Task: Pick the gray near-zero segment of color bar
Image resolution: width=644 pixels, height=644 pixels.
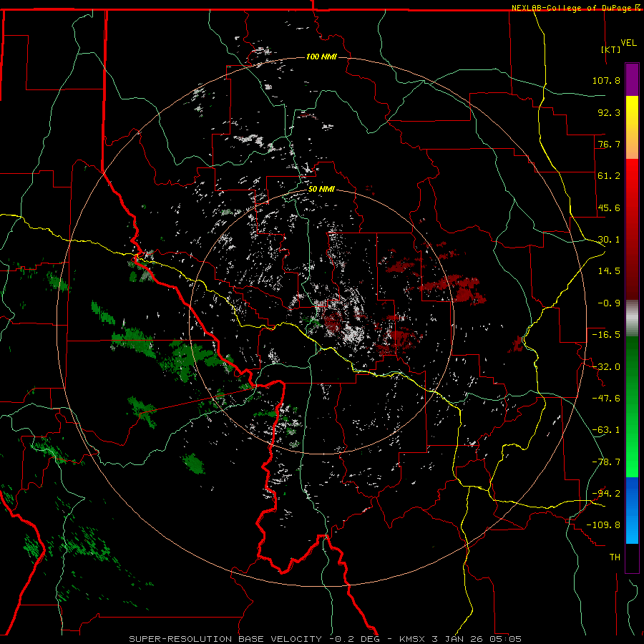Action: coord(632,318)
